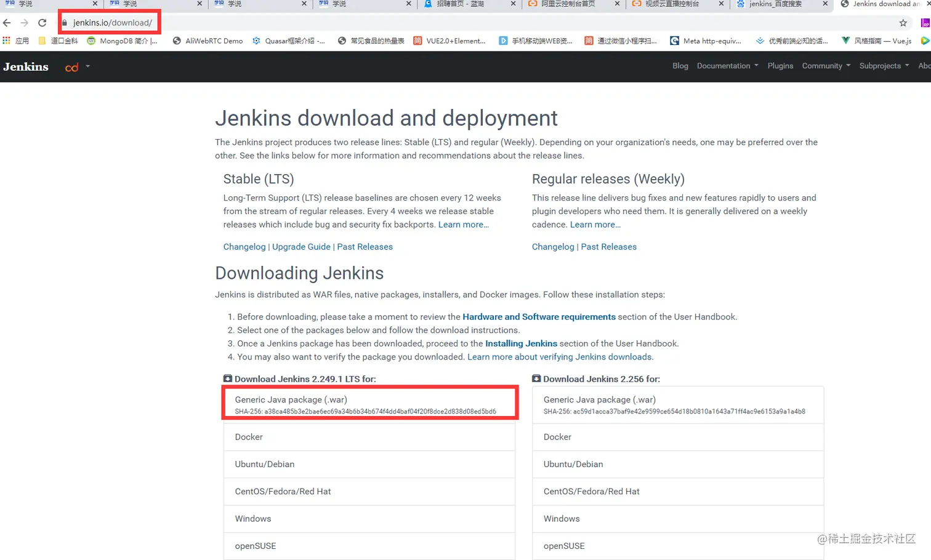Click the address bar with jenkins.io/download/
The width and height of the screenshot is (931, 560).
(x=112, y=23)
